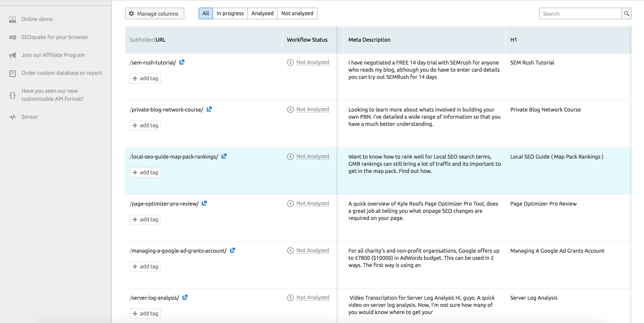Switch to In progress filter
The height and width of the screenshot is (323, 644).
(230, 13)
